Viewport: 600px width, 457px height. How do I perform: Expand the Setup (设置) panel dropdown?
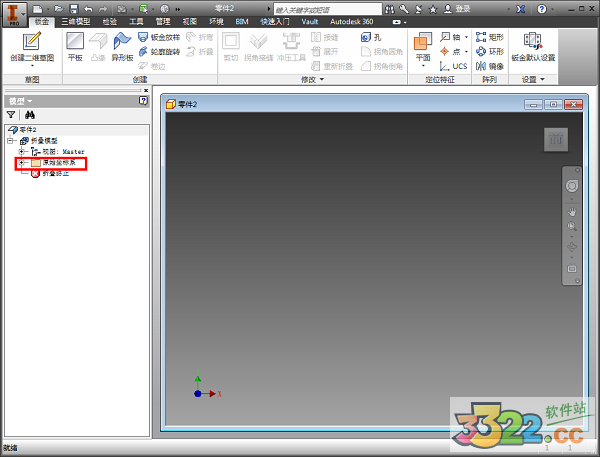[x=542, y=79]
